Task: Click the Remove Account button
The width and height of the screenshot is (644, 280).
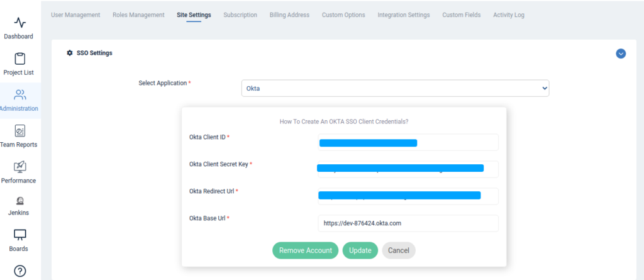Action: click(306, 250)
